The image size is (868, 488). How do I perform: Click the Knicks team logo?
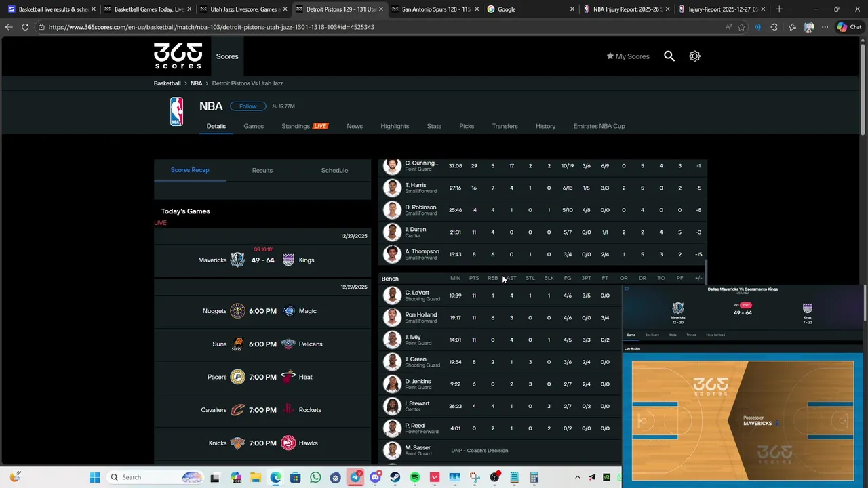[237, 443]
